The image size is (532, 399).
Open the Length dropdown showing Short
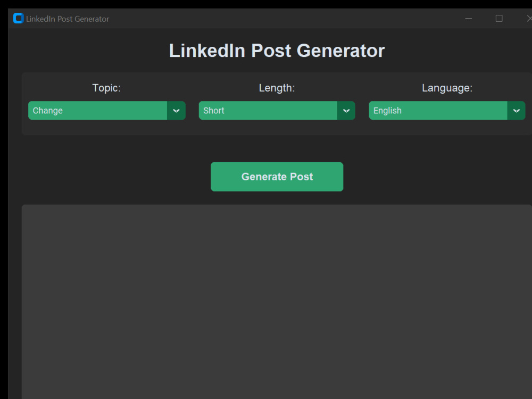(277, 110)
